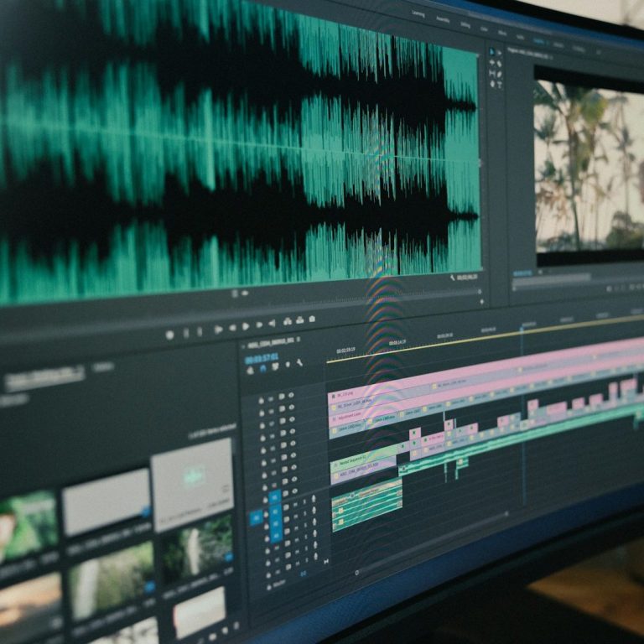Screen dimensions: 644x644
Task: Click the Timeline playhead marker on ruler
Action: tap(522, 328)
